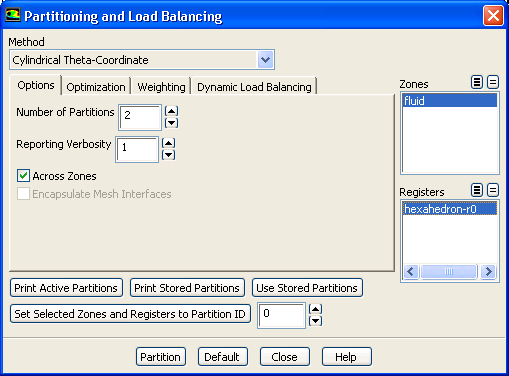The width and height of the screenshot is (509, 376).
Task: Click the Partition ID input field
Action: pyautogui.click(x=281, y=315)
